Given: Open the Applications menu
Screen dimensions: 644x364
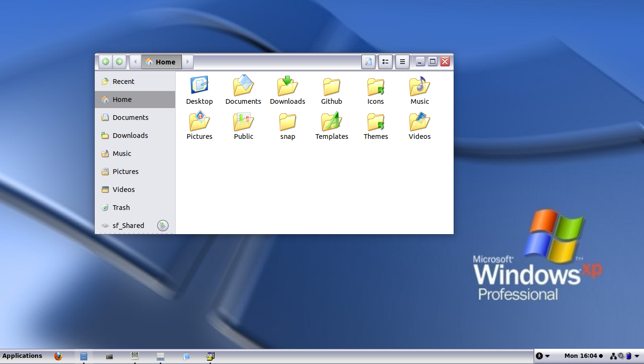Looking at the screenshot, I should pyautogui.click(x=22, y=356).
